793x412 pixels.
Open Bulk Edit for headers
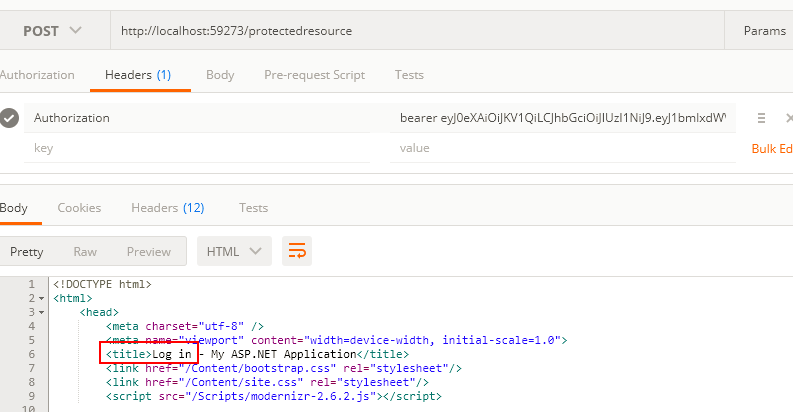[772, 149]
